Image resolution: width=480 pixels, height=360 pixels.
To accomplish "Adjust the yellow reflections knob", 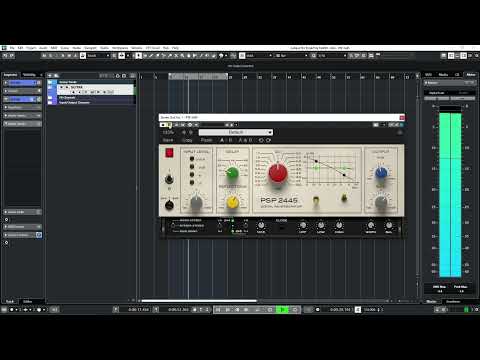I will (x=233, y=202).
